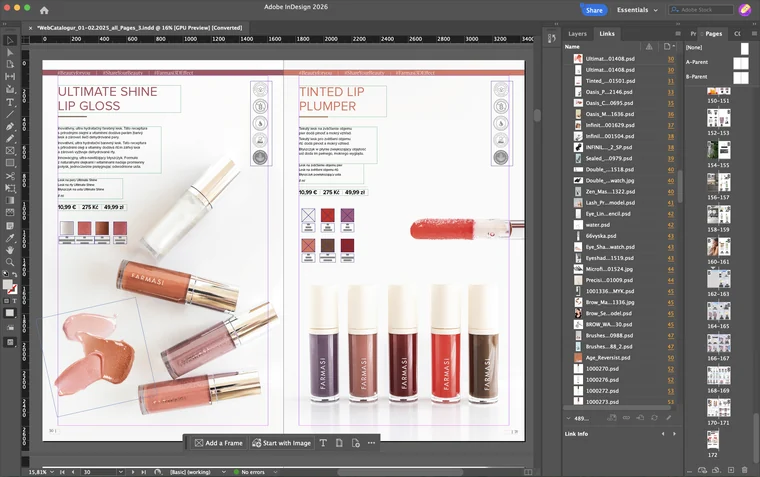Switch to the Pages tab
760x477 pixels.
[713, 33]
